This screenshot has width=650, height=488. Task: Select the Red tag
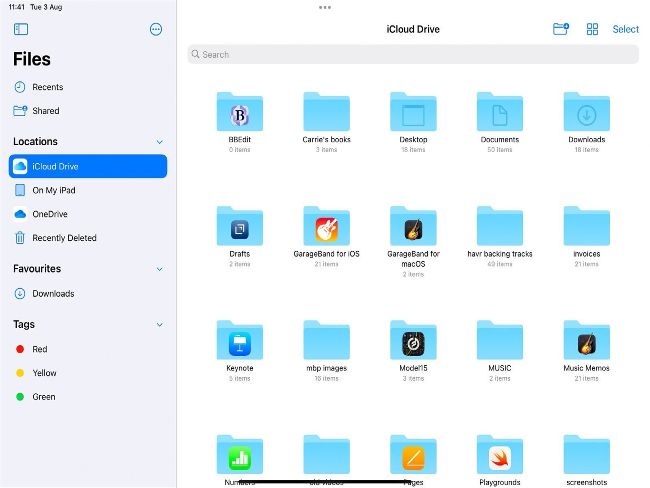tap(39, 349)
